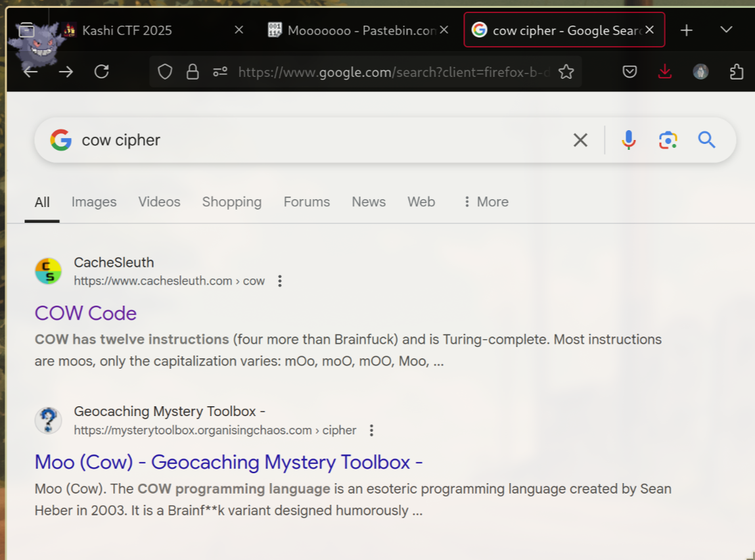Open options menu for Mystery Toolbox result
Screen dimensions: 755x560
click(371, 431)
